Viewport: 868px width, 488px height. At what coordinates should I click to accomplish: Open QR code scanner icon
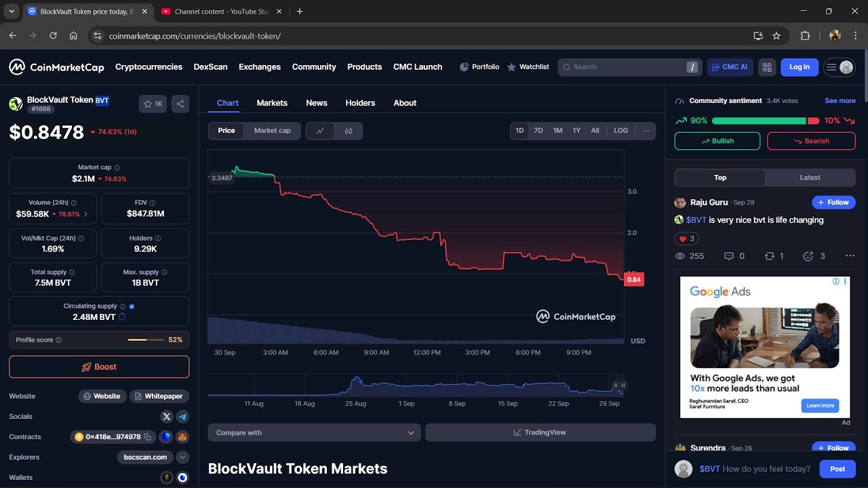(x=767, y=67)
